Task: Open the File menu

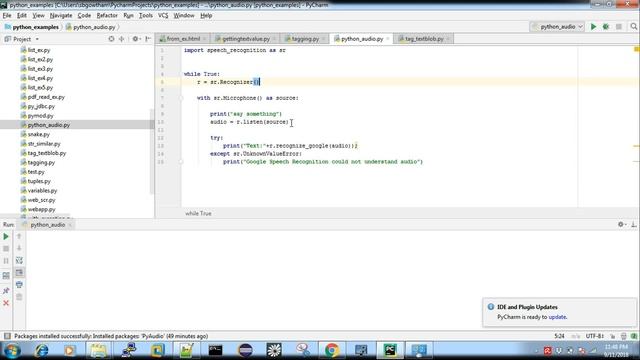Action: 7,16
